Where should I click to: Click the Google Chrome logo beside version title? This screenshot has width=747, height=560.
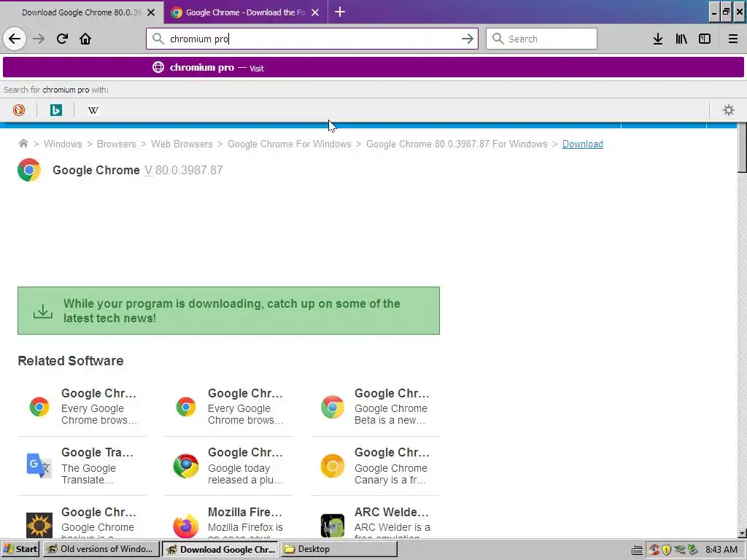pyautogui.click(x=29, y=170)
